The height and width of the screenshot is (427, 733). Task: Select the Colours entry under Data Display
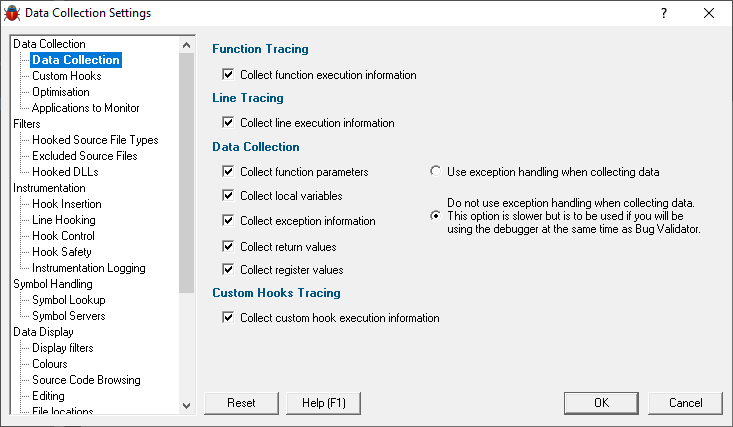[50, 364]
